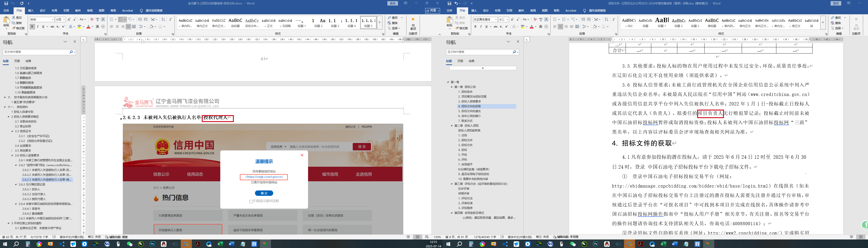Toggle Underline in the right Word window
The width and height of the screenshot is (868, 248).
pyautogui.click(x=486, y=27)
